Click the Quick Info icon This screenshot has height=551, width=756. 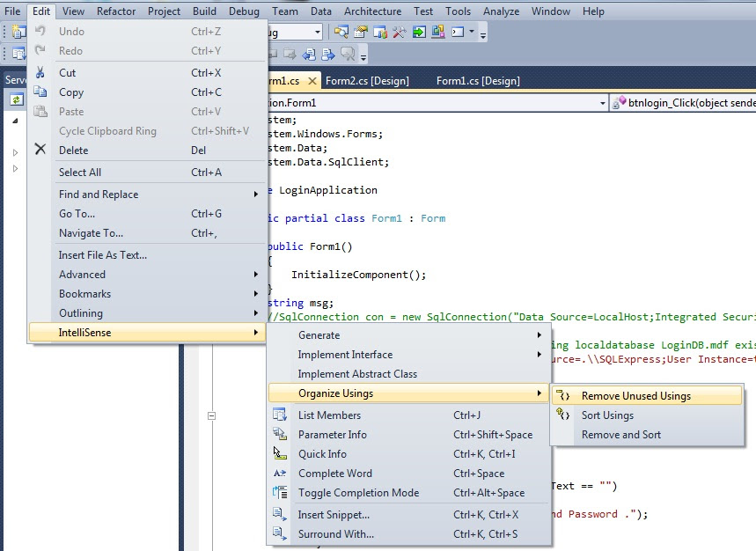(280, 453)
